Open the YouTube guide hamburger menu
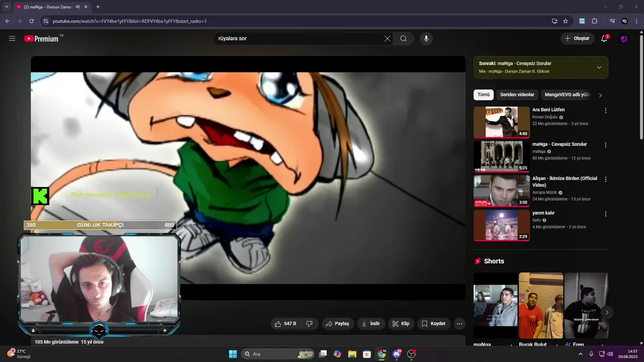 coord(12,38)
